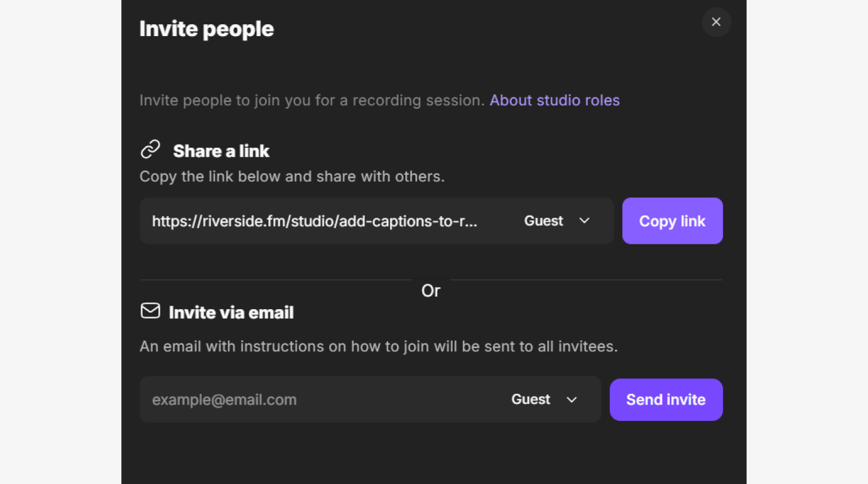Expand the Guest role dropdown in the email field

click(544, 399)
